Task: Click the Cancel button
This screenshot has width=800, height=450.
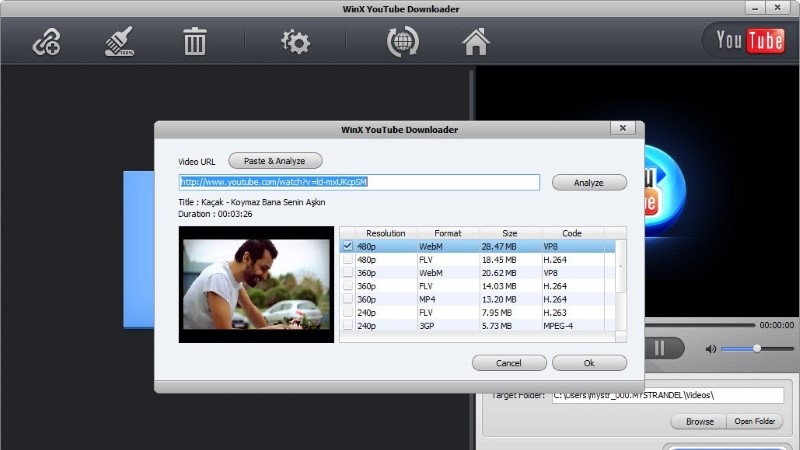Action: pyautogui.click(x=509, y=363)
